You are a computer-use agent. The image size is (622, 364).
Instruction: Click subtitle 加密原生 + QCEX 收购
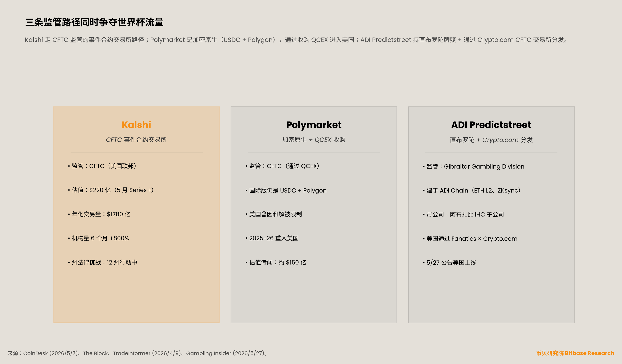(x=314, y=140)
